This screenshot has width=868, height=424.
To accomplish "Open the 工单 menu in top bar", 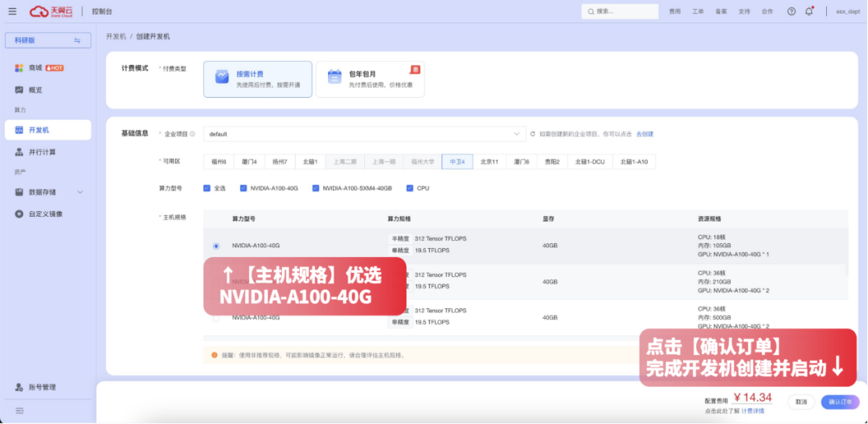I will pos(698,11).
